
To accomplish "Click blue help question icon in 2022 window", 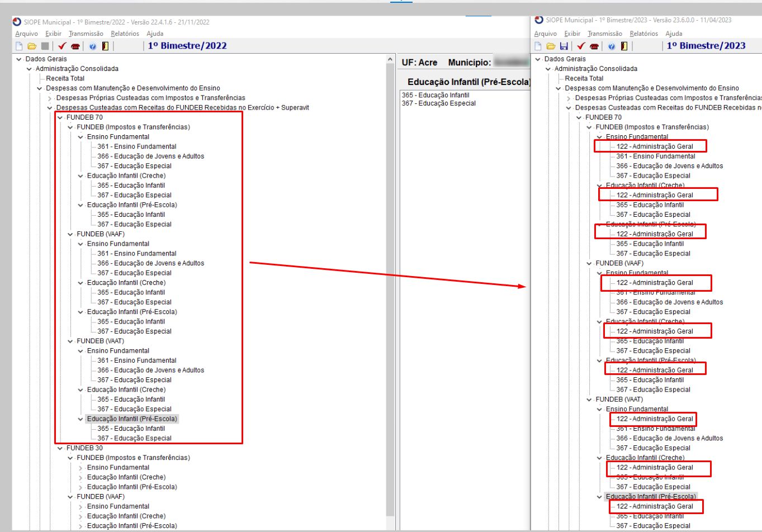I will [x=93, y=46].
